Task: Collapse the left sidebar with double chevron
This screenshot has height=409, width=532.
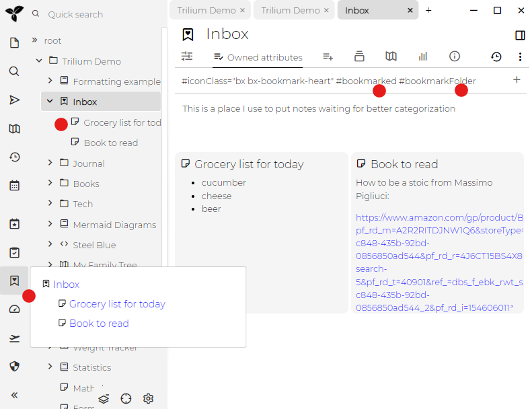Action: [14, 395]
